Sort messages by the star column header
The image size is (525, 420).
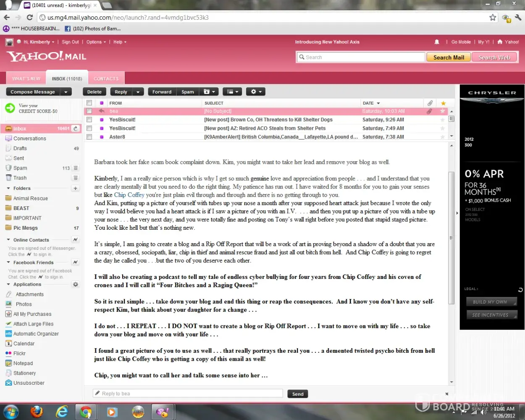tap(443, 103)
